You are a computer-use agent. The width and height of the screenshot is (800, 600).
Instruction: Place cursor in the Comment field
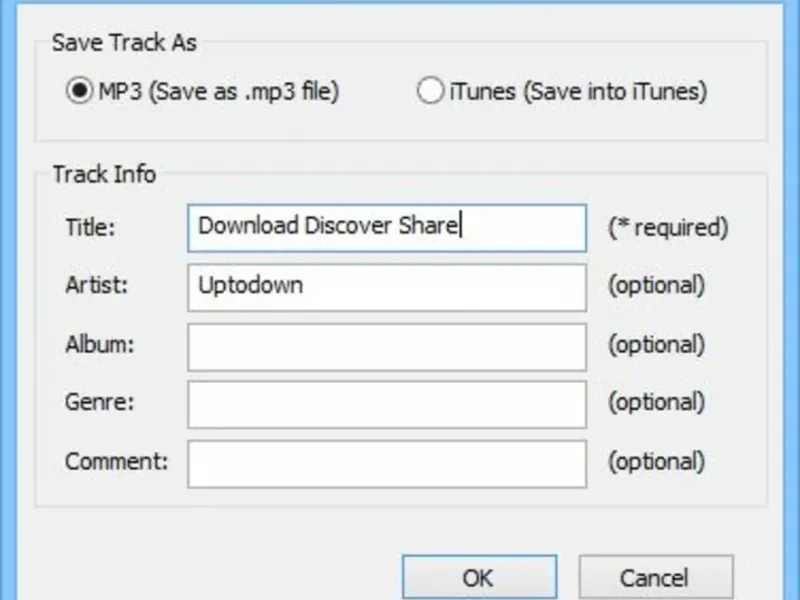point(387,464)
